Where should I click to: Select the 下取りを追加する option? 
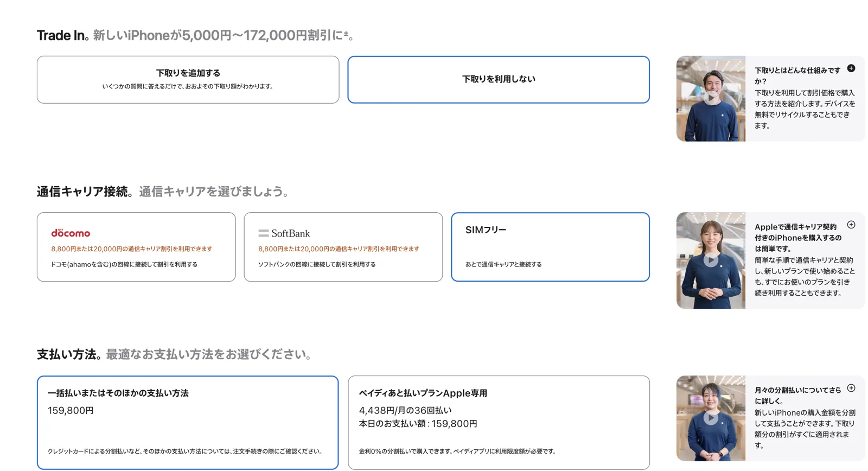pos(188,80)
